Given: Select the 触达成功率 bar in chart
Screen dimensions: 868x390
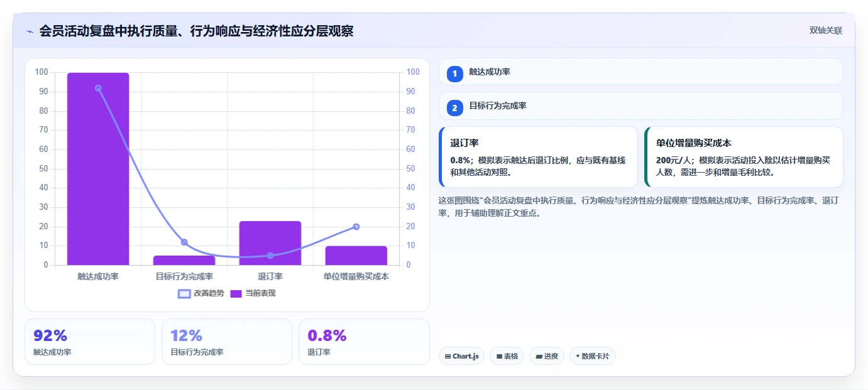Looking at the screenshot, I should (x=98, y=169).
